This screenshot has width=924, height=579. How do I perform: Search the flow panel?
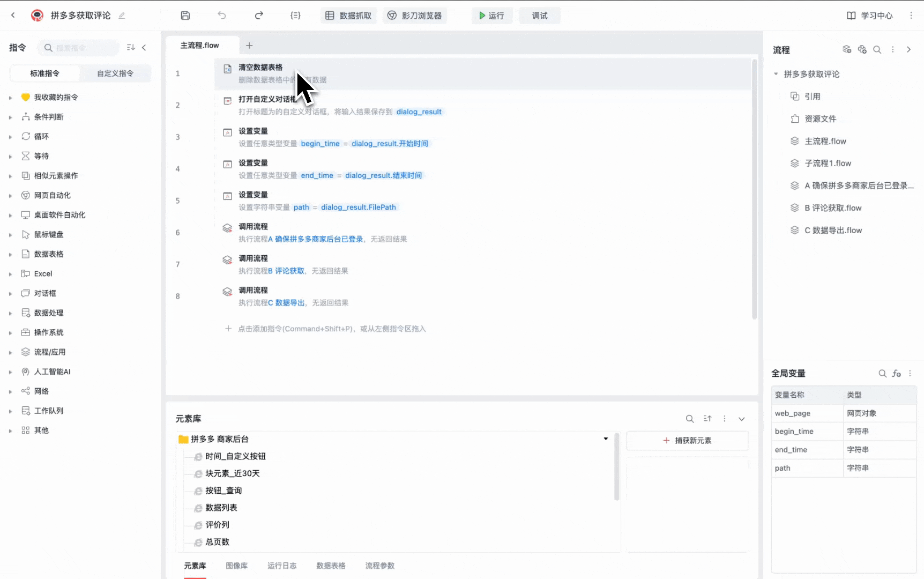tap(877, 49)
